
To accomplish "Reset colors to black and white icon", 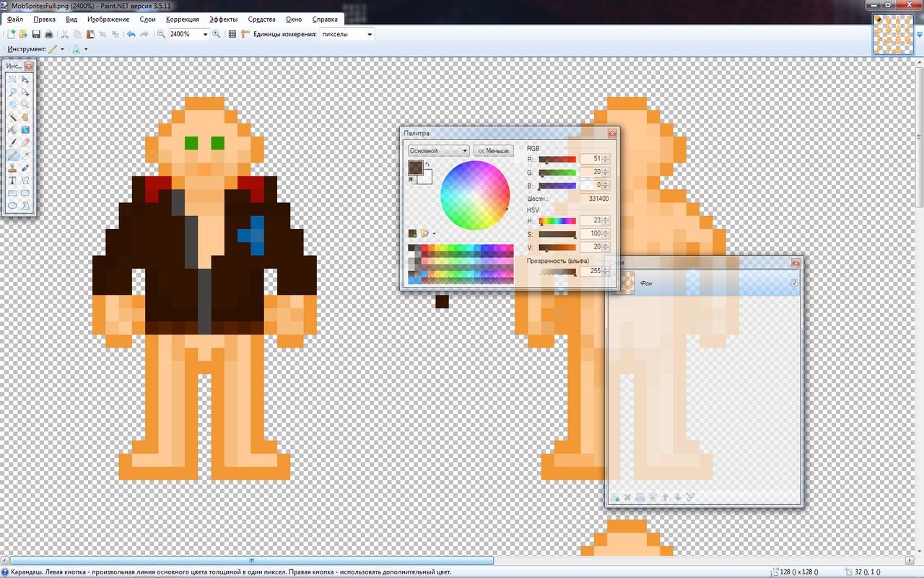I will [412, 180].
